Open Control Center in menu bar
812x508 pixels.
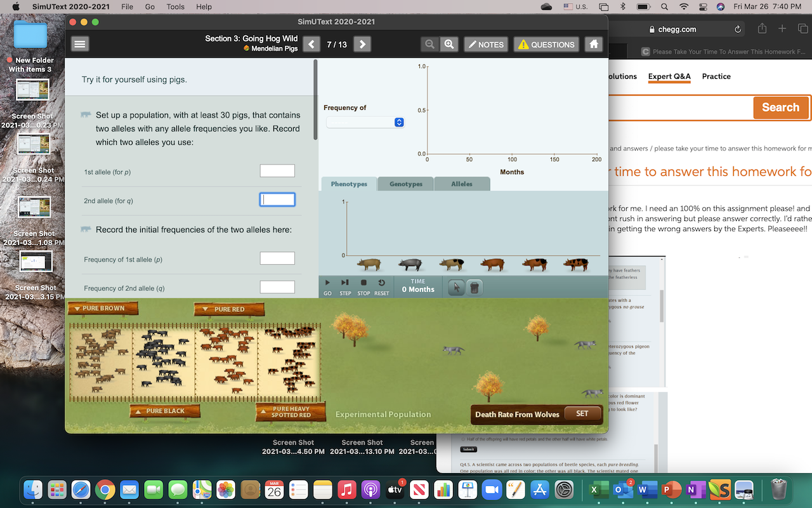pyautogui.click(x=703, y=6)
